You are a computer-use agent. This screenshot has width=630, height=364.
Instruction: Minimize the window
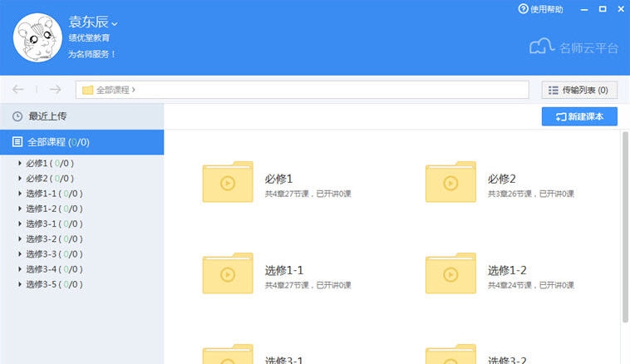(584, 9)
